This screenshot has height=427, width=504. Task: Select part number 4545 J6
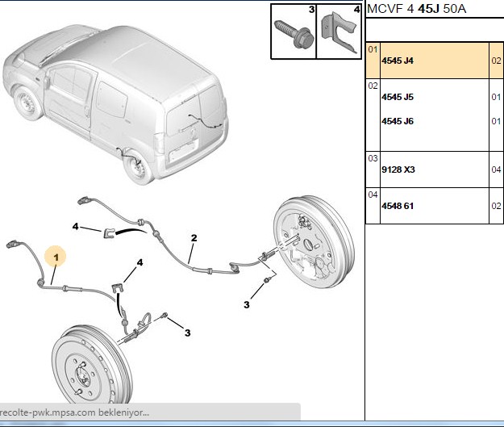(x=398, y=121)
